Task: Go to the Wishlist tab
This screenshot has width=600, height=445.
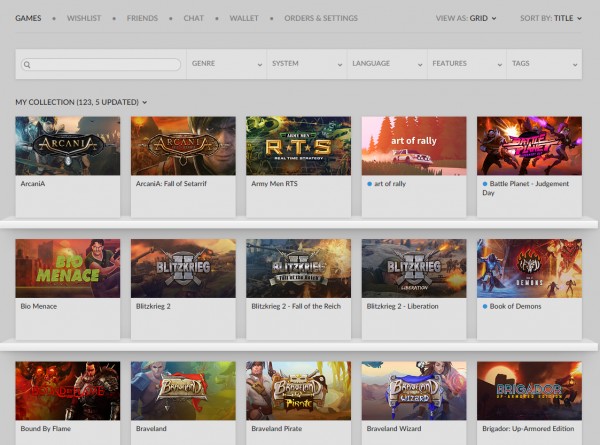Action: (84, 18)
